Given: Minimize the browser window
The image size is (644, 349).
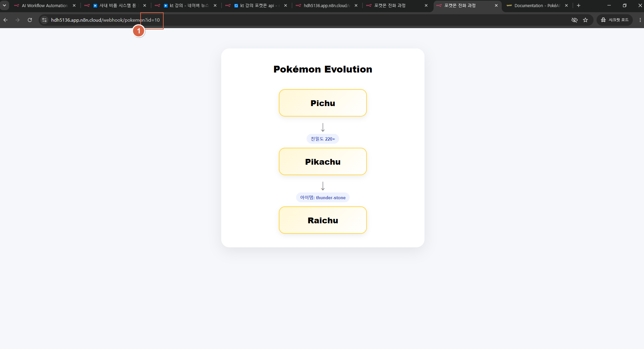Looking at the screenshot, I should click(609, 5).
